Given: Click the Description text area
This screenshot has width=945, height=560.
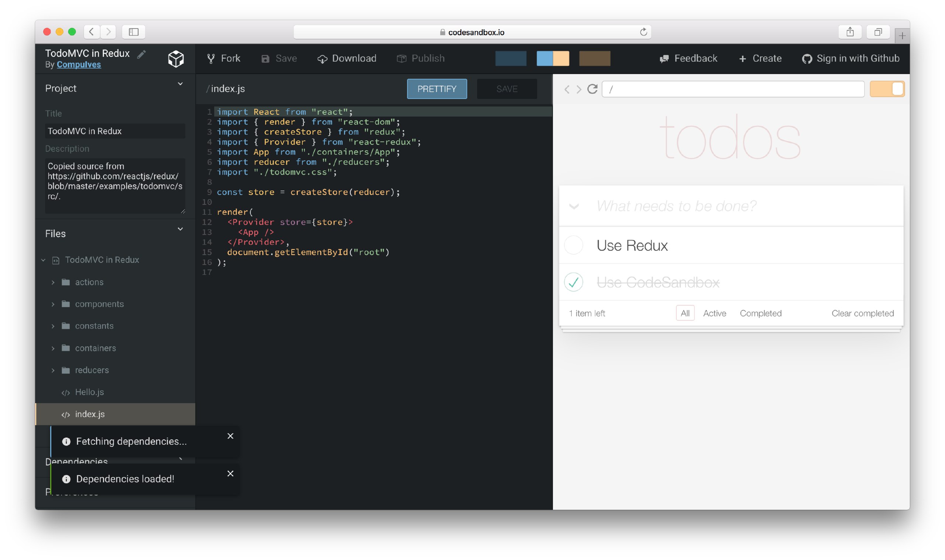Looking at the screenshot, I should click(x=115, y=186).
